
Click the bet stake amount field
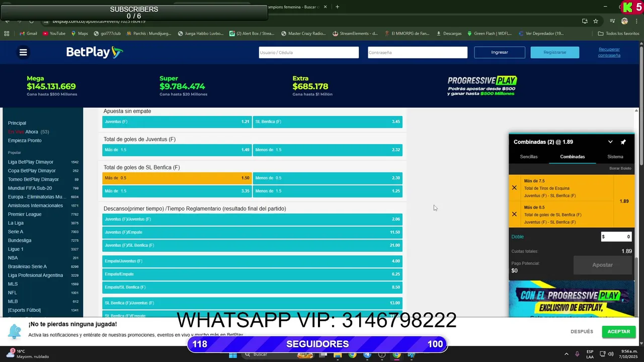(x=616, y=237)
